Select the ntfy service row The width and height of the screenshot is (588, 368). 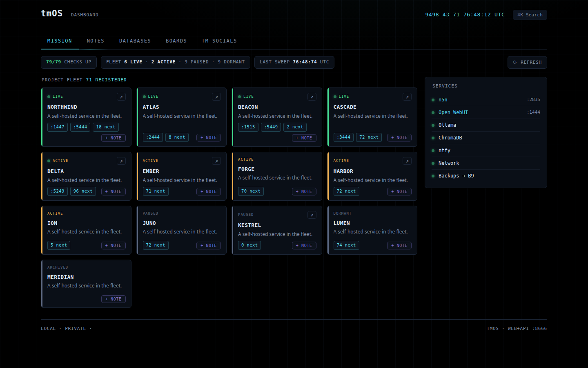pyautogui.click(x=486, y=150)
